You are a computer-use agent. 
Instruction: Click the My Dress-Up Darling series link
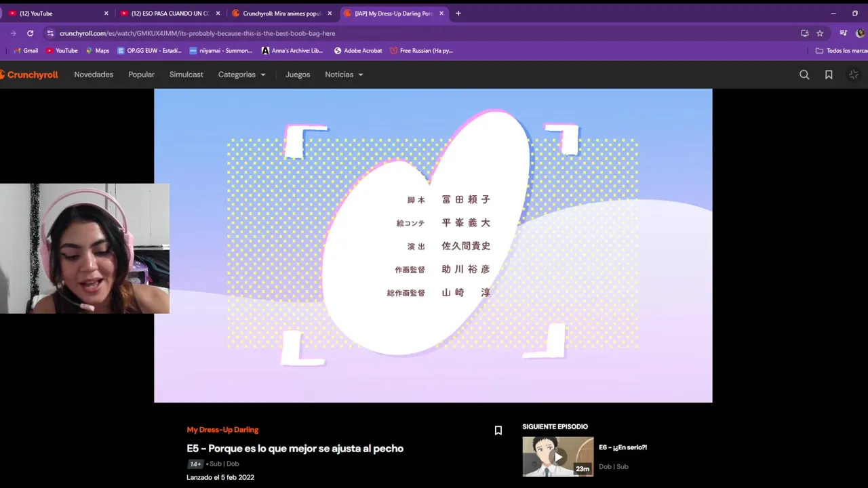222,430
